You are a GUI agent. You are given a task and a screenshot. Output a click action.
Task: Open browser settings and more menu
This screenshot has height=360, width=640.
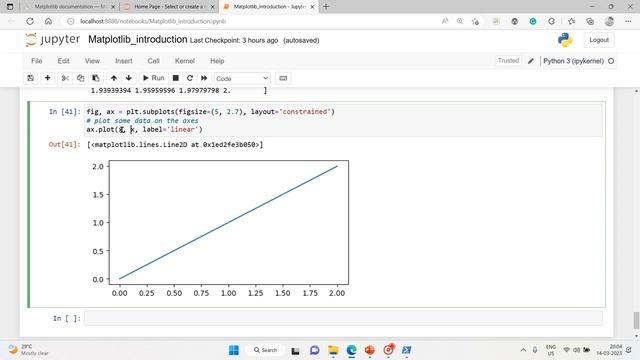point(628,21)
